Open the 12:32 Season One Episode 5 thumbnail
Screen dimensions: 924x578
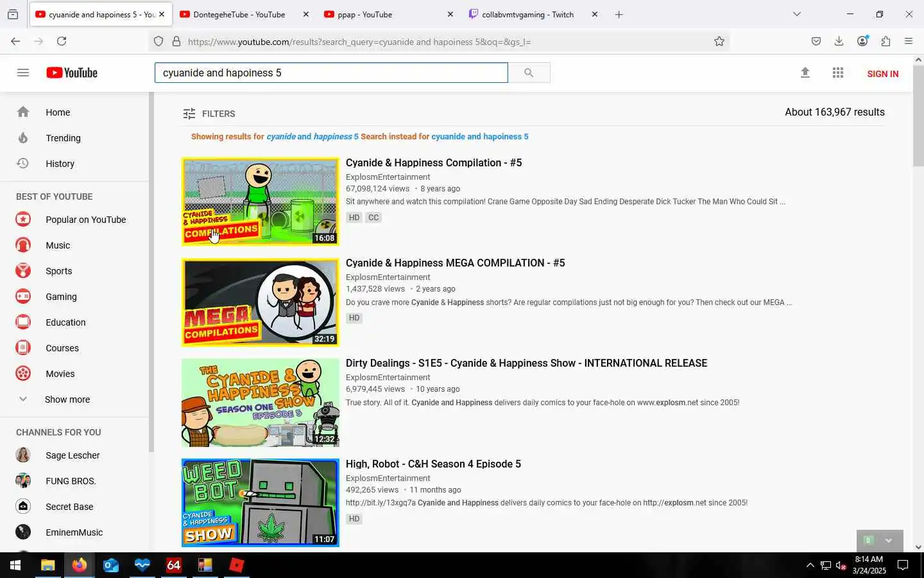coord(261,403)
